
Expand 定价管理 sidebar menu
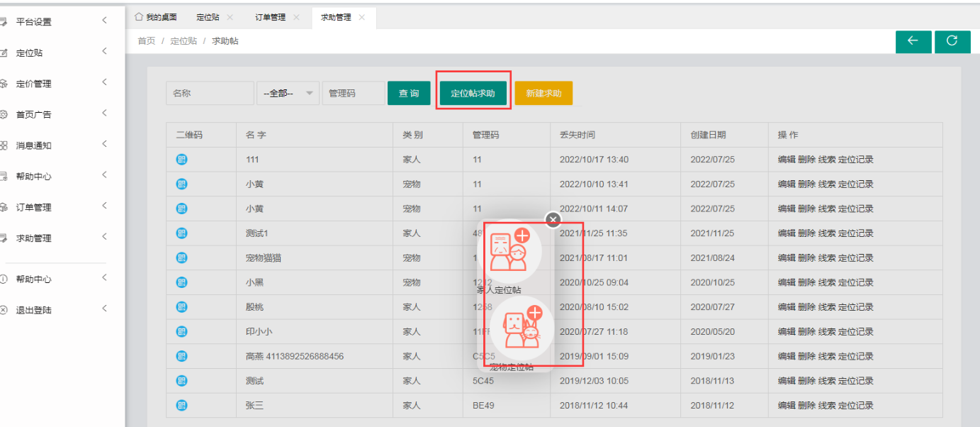pos(57,84)
